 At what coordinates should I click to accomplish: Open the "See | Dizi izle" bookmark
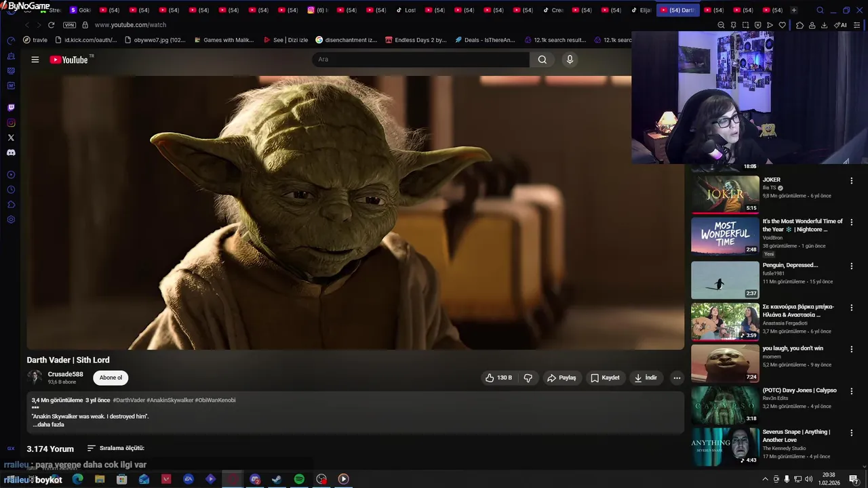coord(285,40)
